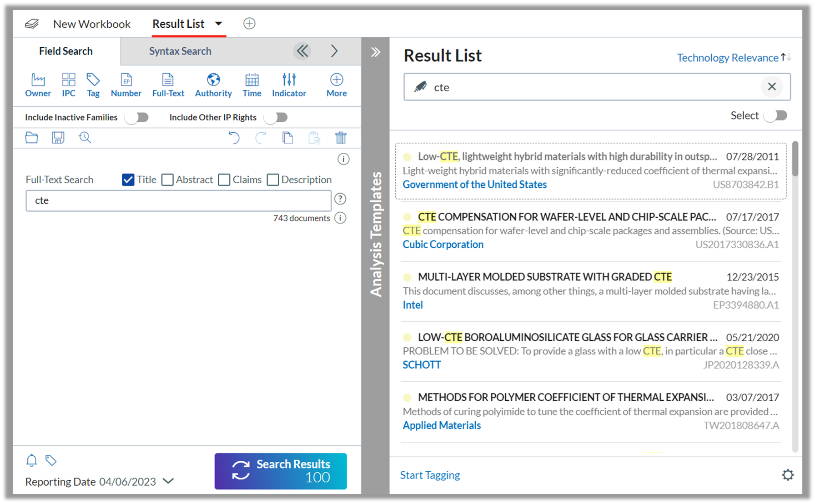Image resolution: width=815 pixels, height=504 pixels.
Task: Check the Claims checkbox
Action: [224, 180]
